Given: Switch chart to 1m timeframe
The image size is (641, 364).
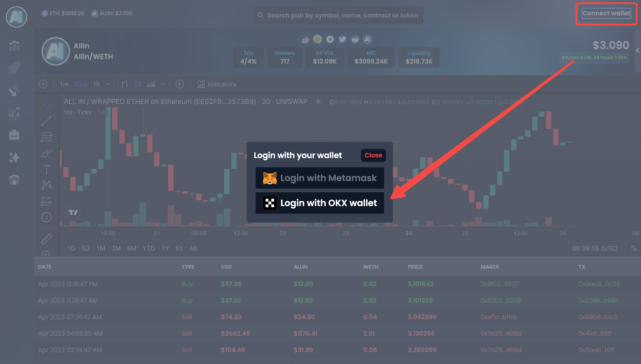Looking at the screenshot, I should pyautogui.click(x=64, y=84).
